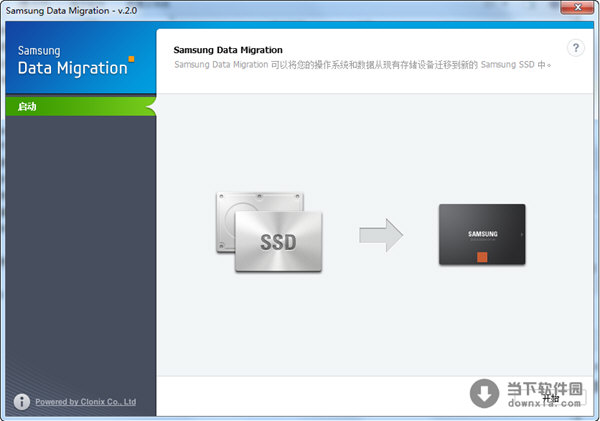Screen dimensions: 600x421
Task: Select the 启动 step in the sidebar
Action: (81, 106)
